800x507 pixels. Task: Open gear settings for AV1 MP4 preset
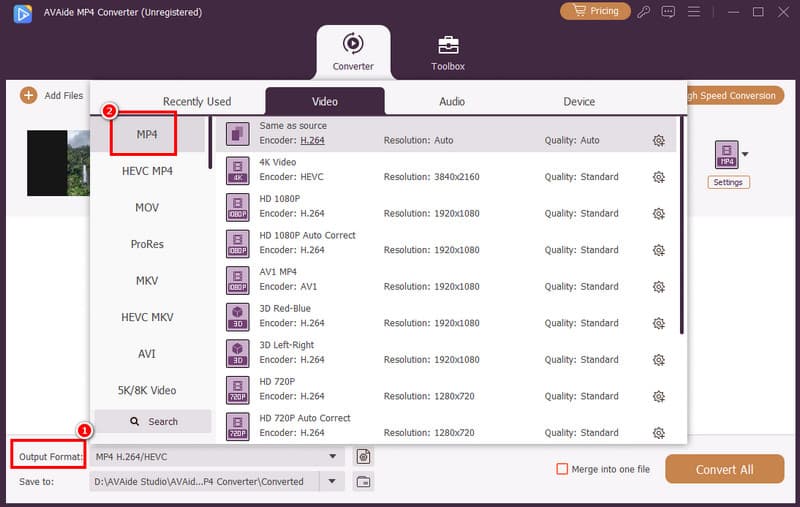pos(658,287)
